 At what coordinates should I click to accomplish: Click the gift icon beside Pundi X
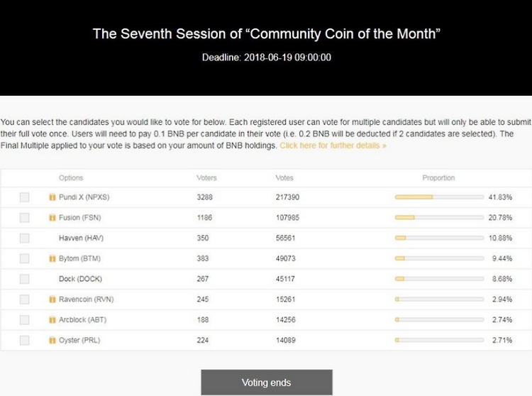[52, 197]
